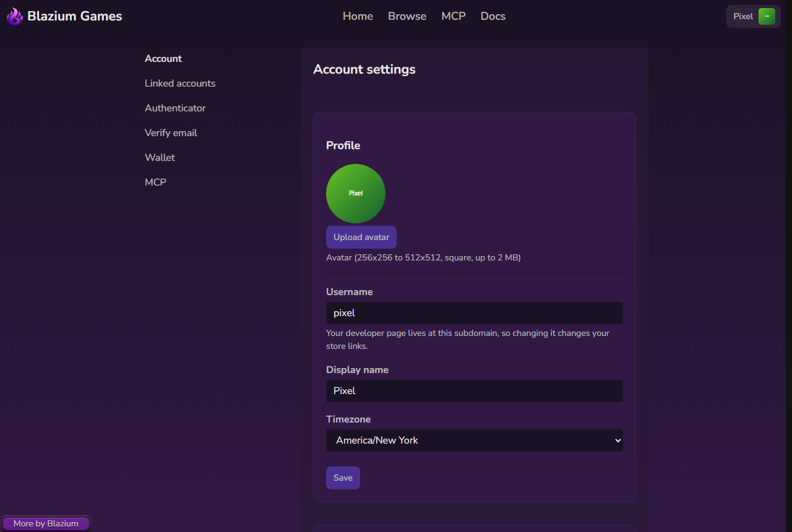The image size is (792, 532).
Task: Click the Username field label
Action: coord(350,292)
